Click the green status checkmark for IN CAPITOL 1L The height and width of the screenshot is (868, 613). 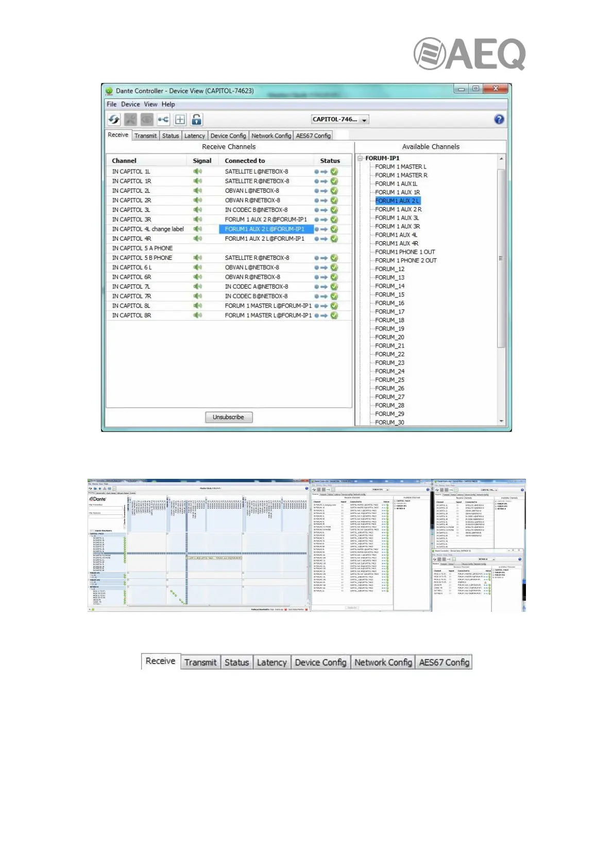(x=334, y=172)
